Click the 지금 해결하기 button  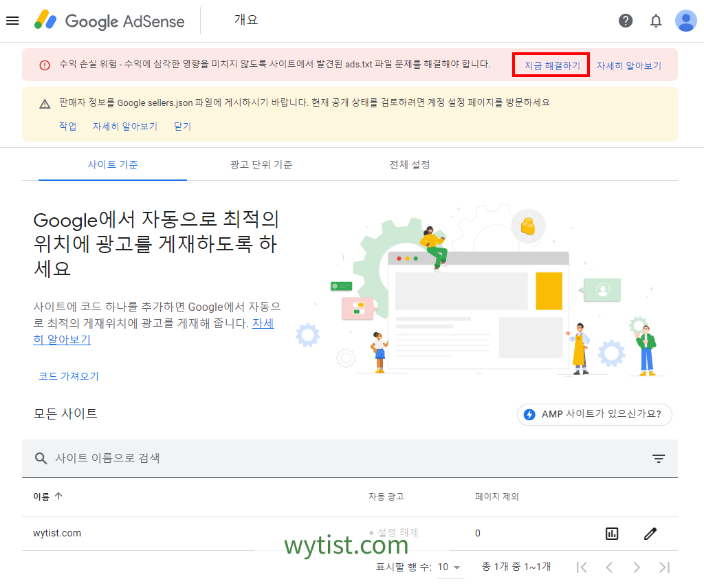[x=552, y=65]
